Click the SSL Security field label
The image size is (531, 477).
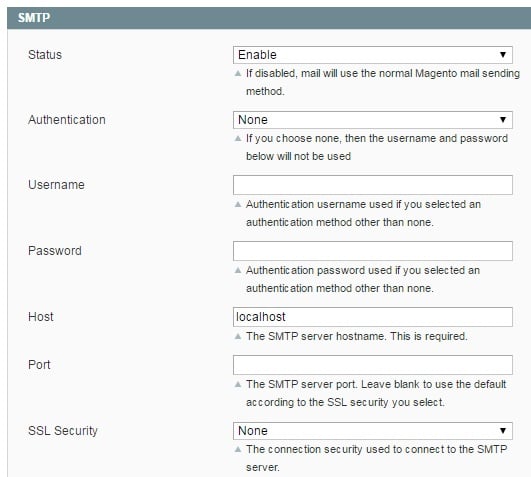pos(63,431)
